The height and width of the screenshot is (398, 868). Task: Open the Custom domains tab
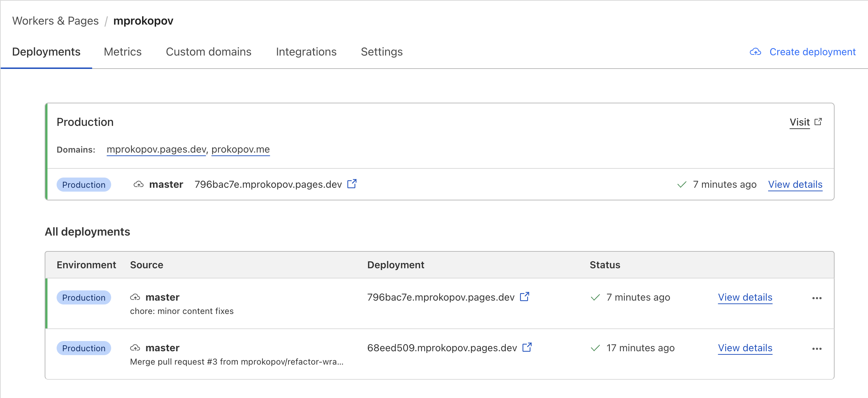click(209, 52)
